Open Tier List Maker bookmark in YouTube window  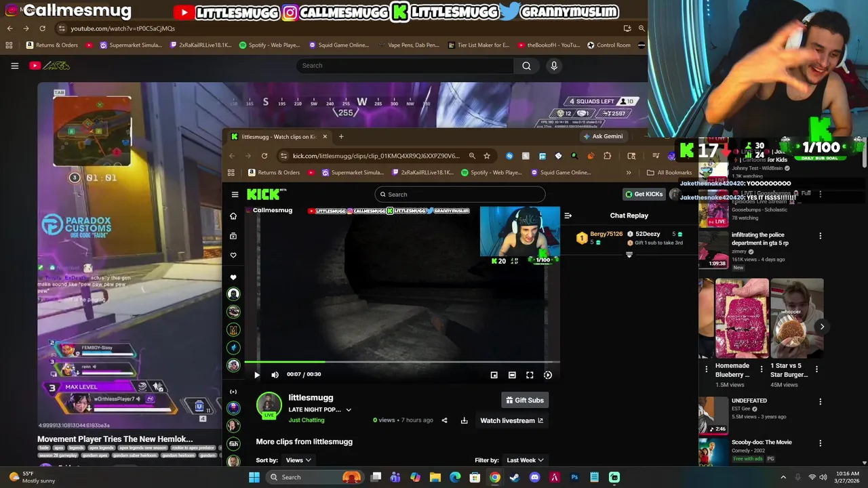click(x=478, y=45)
